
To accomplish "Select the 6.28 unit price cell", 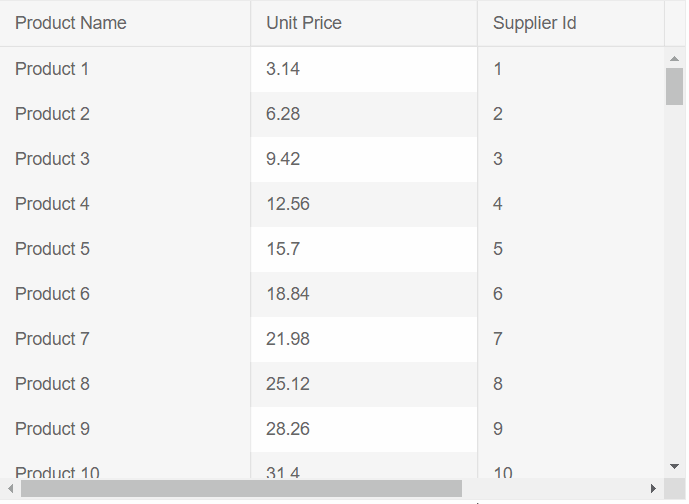I will 283,114.
